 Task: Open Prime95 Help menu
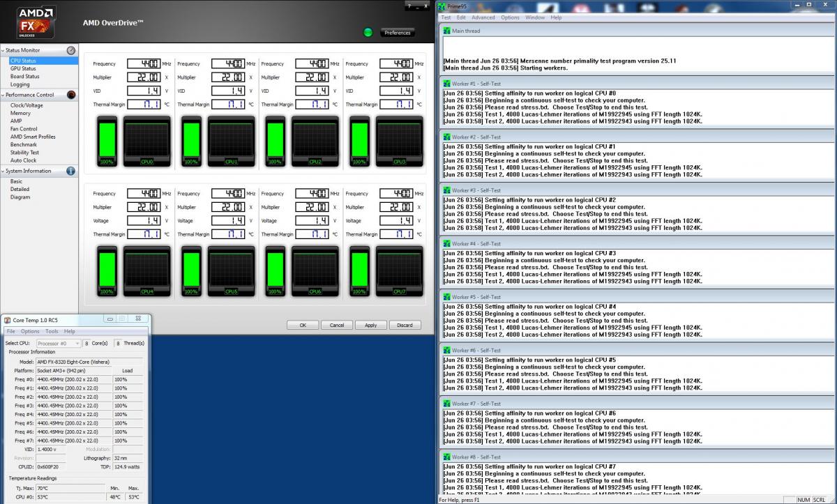(556, 17)
